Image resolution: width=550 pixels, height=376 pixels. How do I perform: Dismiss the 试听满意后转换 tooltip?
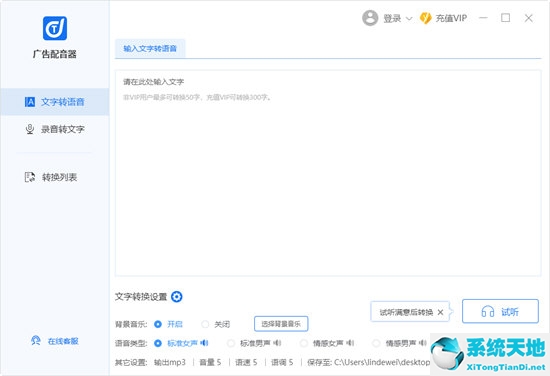(x=441, y=312)
